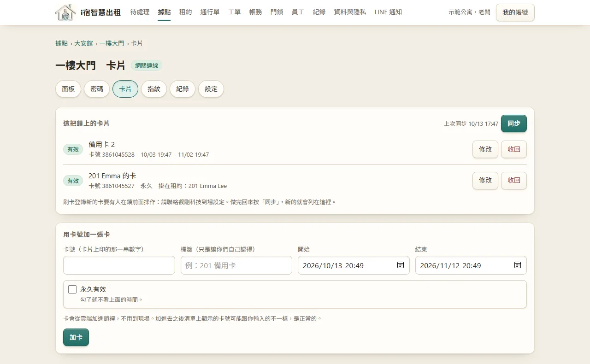Open 待處理 in the top navigation
590x364 pixels.
coord(140,12)
